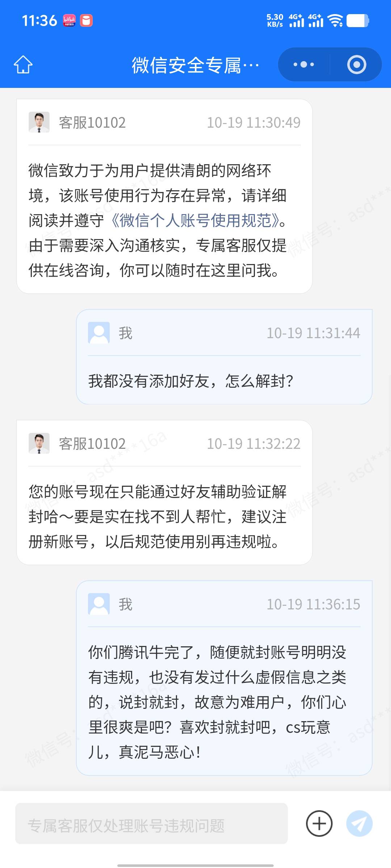Viewport: 391px width, 868px height.
Task: Tap the bilibili notification icon in status bar
Action: pos(69,21)
